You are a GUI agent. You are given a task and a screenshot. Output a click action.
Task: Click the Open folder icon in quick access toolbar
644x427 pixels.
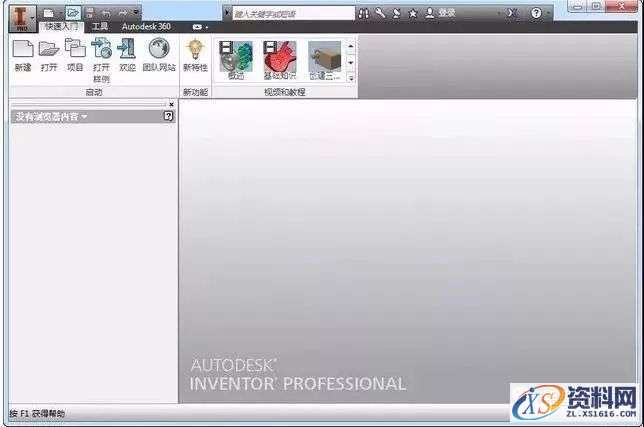[x=73, y=13]
